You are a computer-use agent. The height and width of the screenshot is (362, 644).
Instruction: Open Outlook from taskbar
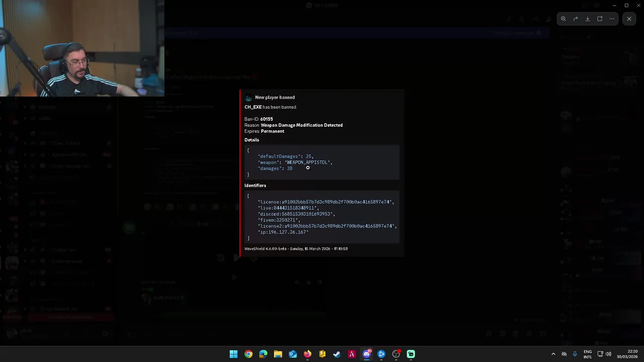point(293,354)
